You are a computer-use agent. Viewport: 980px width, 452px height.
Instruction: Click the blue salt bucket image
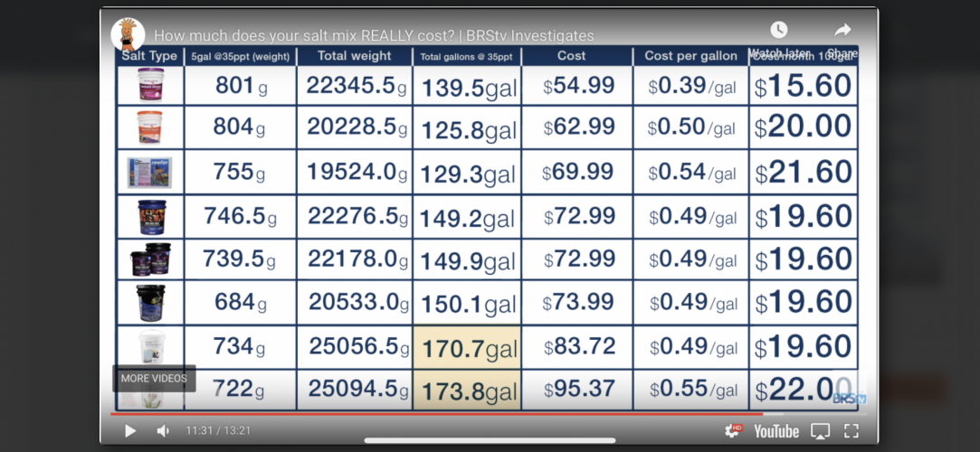point(152,217)
